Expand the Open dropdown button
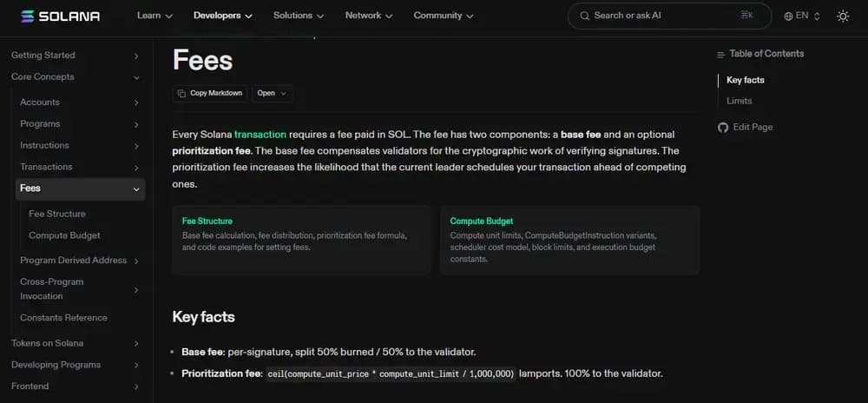The height and width of the screenshot is (403, 868). pyautogui.click(x=272, y=93)
